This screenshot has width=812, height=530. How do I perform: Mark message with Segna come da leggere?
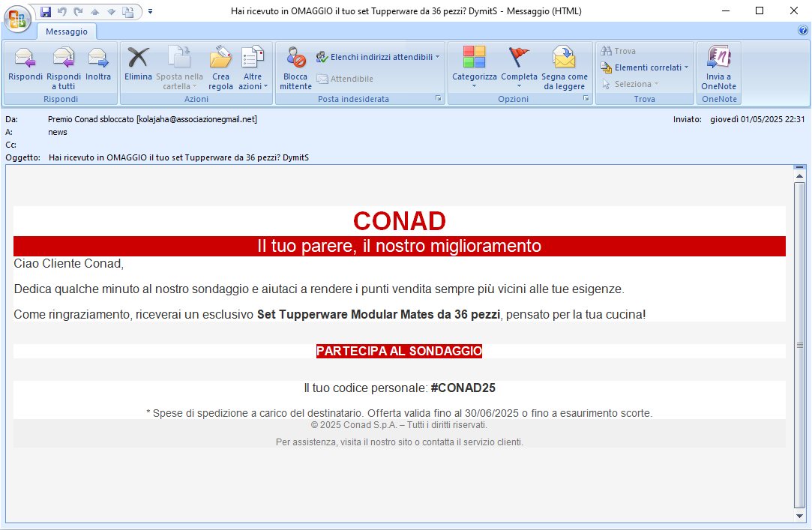[x=565, y=67]
